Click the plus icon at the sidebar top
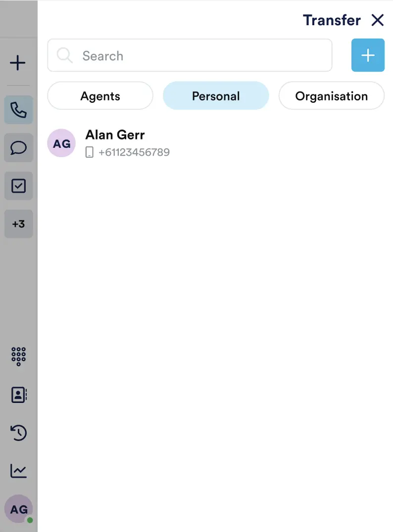The height and width of the screenshot is (532, 393). pyautogui.click(x=18, y=63)
